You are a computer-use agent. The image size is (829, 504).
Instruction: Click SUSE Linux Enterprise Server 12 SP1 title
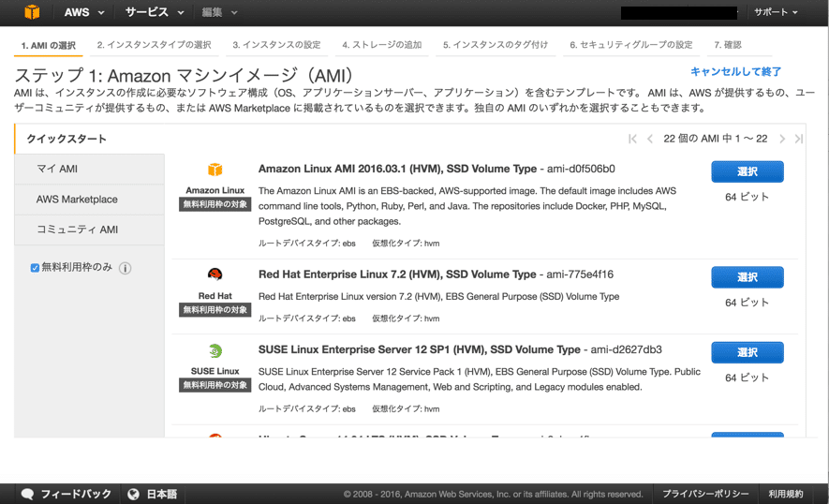point(420,349)
